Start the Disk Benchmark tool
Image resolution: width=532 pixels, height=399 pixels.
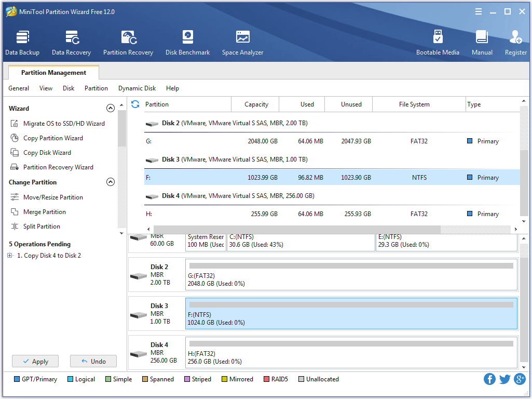point(187,43)
